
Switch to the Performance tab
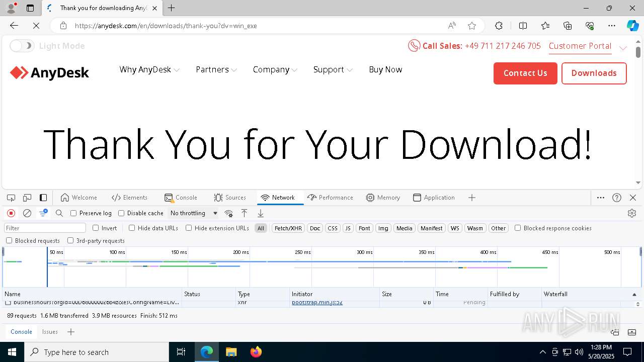[330, 198]
